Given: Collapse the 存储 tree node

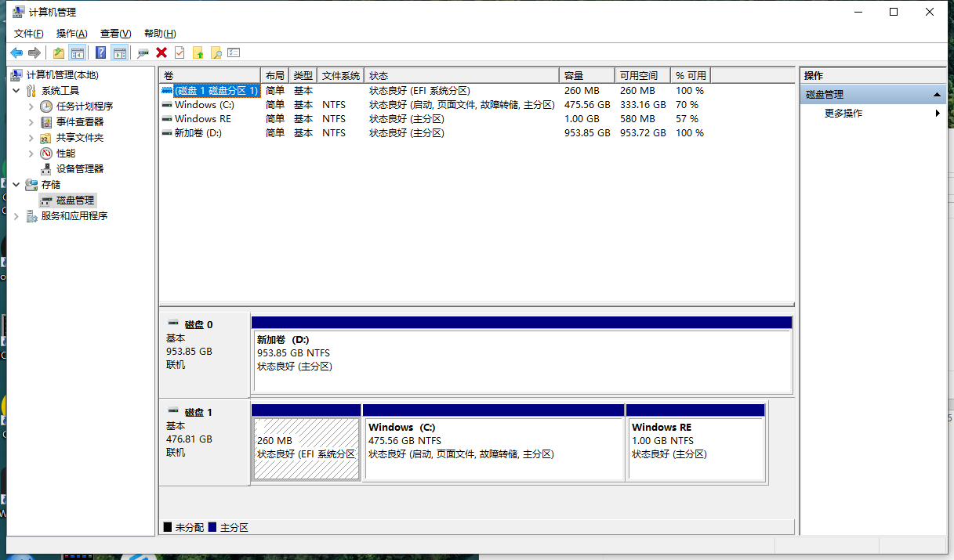Looking at the screenshot, I should pyautogui.click(x=16, y=185).
